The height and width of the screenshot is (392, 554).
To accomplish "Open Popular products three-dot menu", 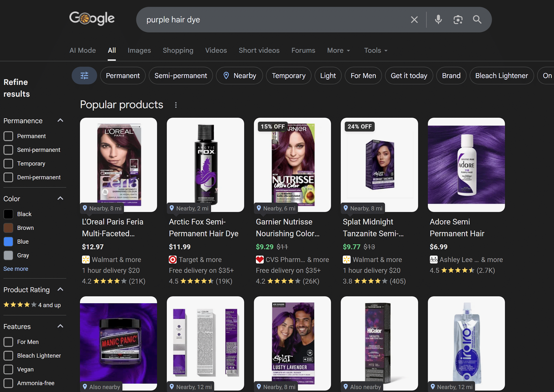I will pyautogui.click(x=176, y=105).
